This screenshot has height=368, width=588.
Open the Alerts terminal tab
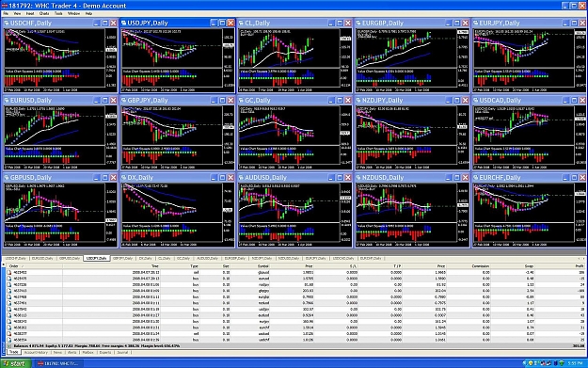(72, 353)
